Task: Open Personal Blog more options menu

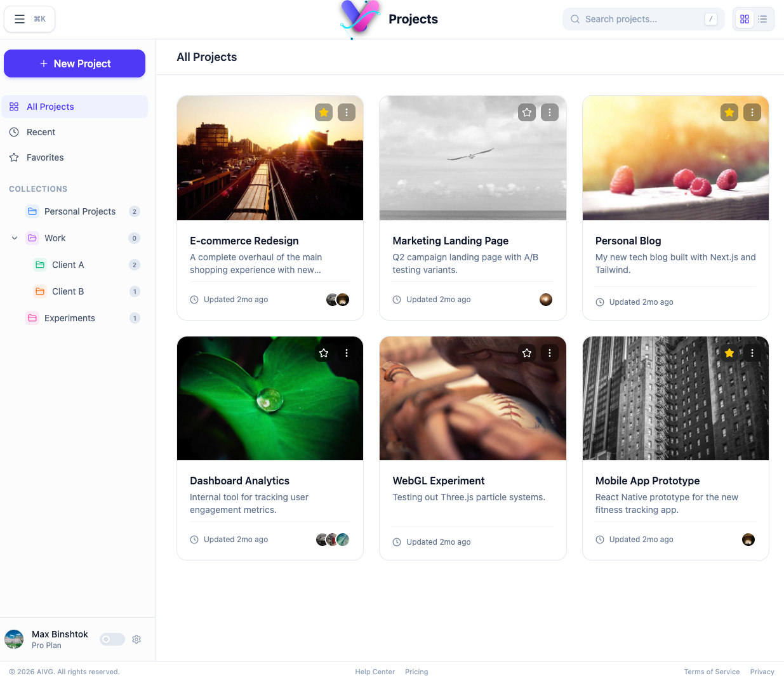Action: click(752, 112)
